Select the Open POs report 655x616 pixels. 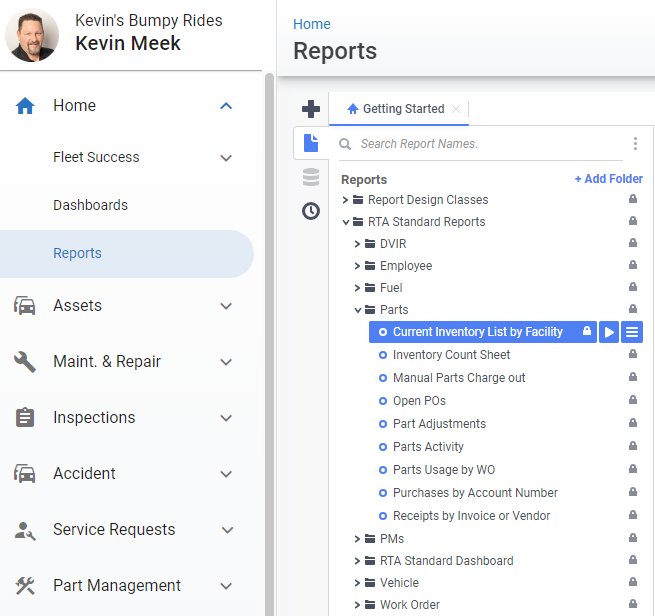(x=419, y=401)
